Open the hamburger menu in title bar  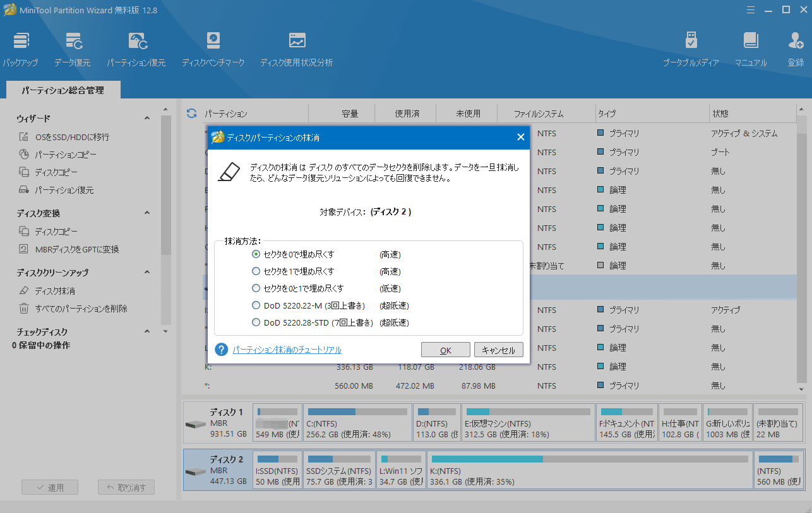pos(750,9)
